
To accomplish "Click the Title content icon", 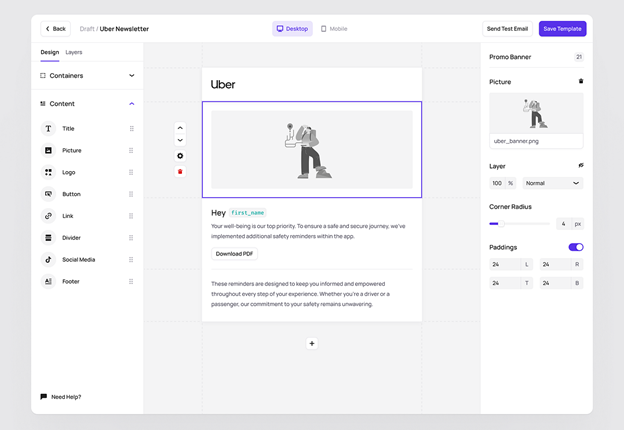I will pyautogui.click(x=48, y=128).
